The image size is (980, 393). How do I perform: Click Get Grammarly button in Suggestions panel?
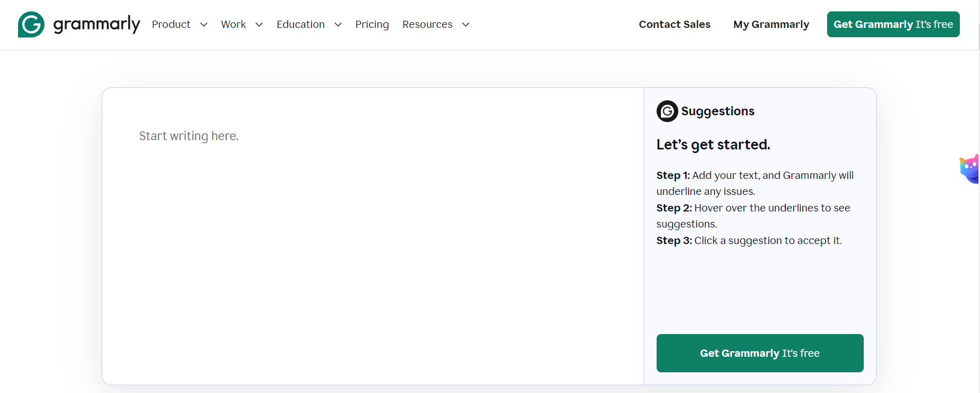[760, 353]
